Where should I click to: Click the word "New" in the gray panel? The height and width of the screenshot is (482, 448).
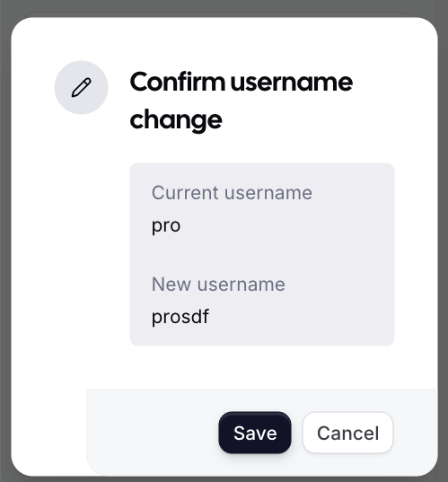pos(171,285)
